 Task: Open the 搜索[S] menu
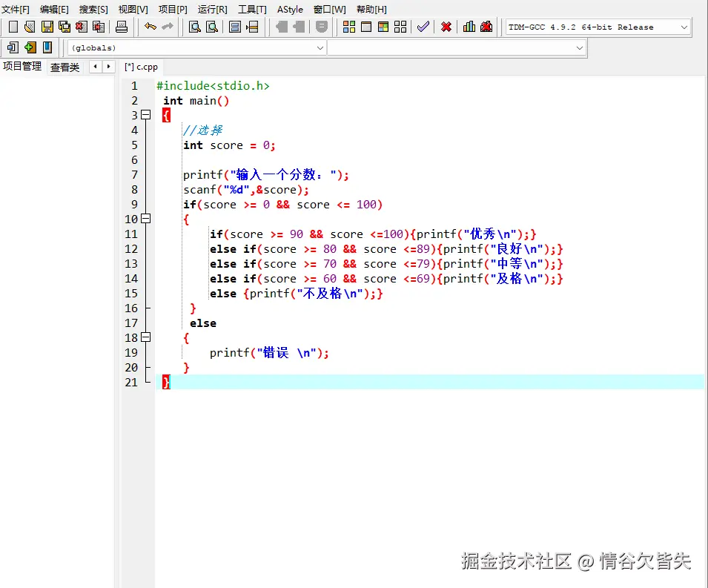pyautogui.click(x=93, y=10)
